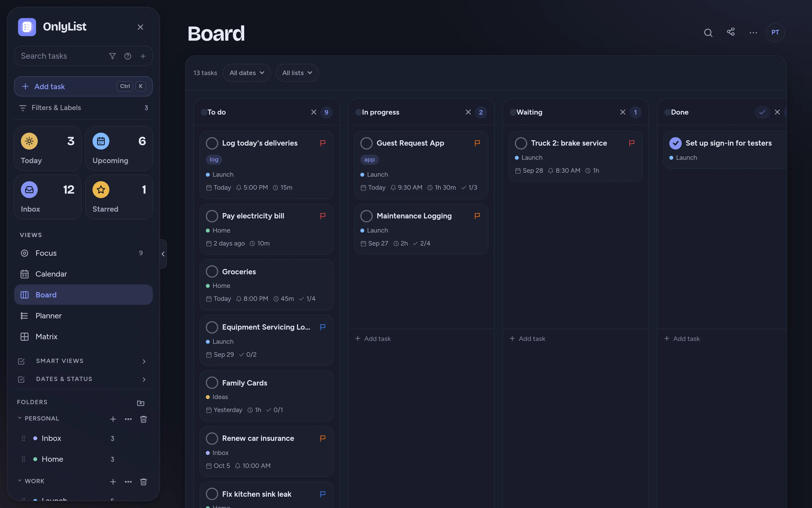Collapse the PERSONAL folder chevron
Screen dimensions: 812x508
tap(19, 418)
